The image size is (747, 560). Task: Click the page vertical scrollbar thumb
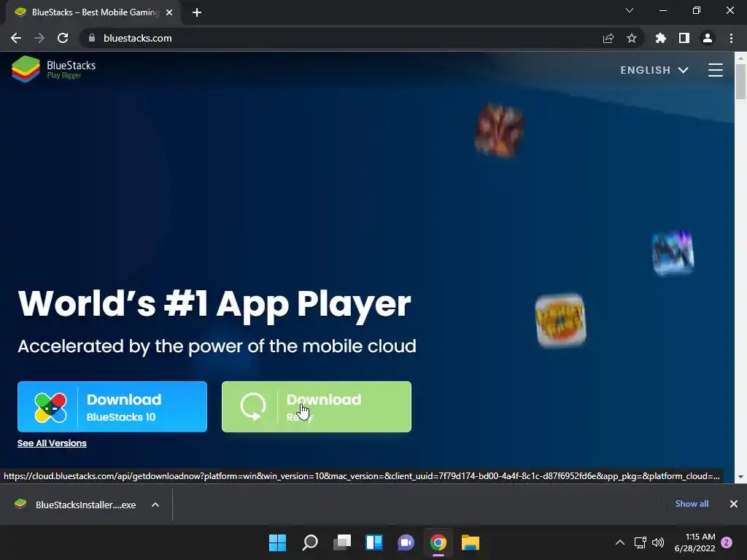point(740,81)
